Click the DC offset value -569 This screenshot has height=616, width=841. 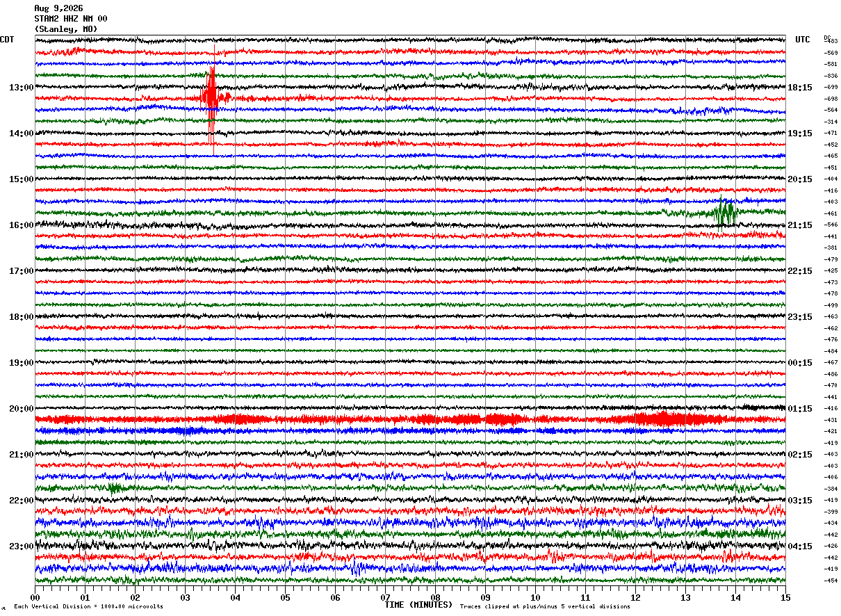[x=831, y=53]
